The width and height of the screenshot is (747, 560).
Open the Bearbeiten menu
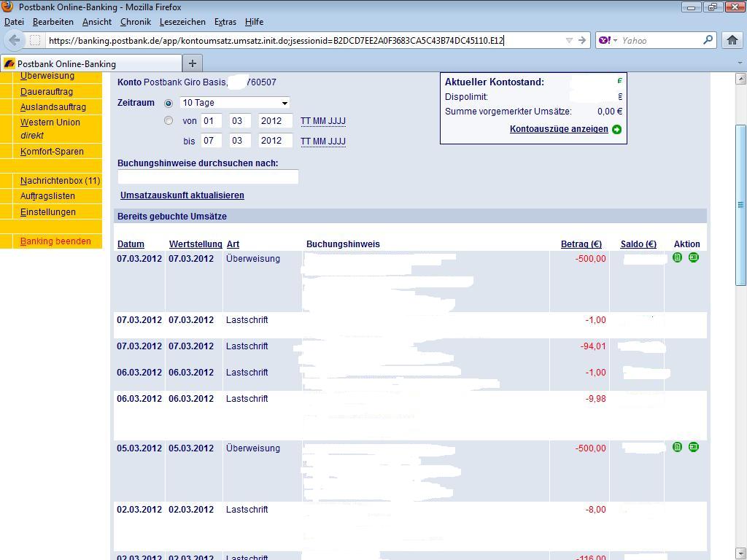click(x=53, y=22)
